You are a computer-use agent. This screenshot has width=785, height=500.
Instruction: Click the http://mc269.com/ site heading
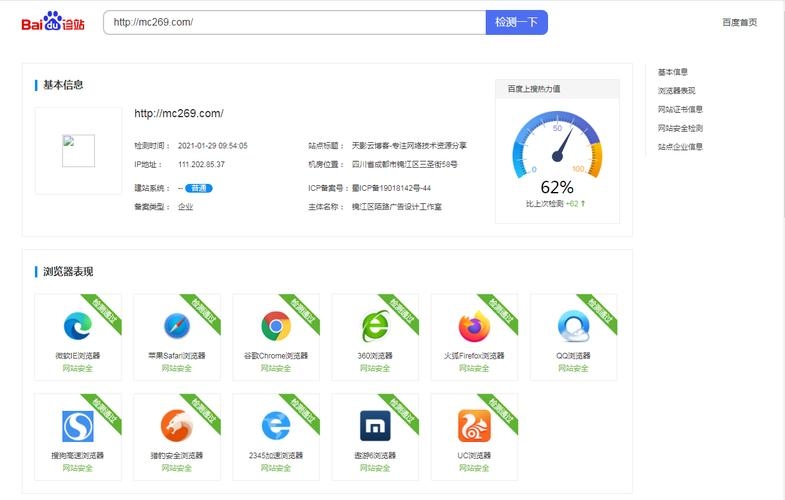click(x=179, y=114)
